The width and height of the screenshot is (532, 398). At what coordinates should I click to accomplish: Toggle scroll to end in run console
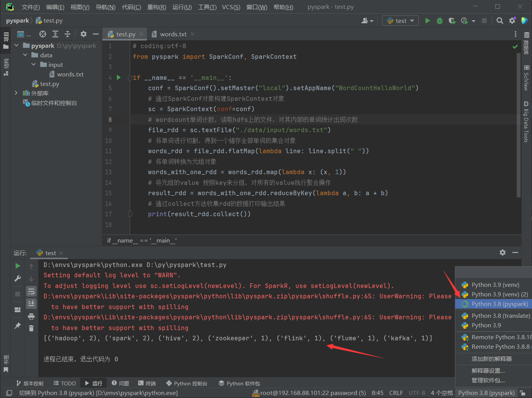31,303
